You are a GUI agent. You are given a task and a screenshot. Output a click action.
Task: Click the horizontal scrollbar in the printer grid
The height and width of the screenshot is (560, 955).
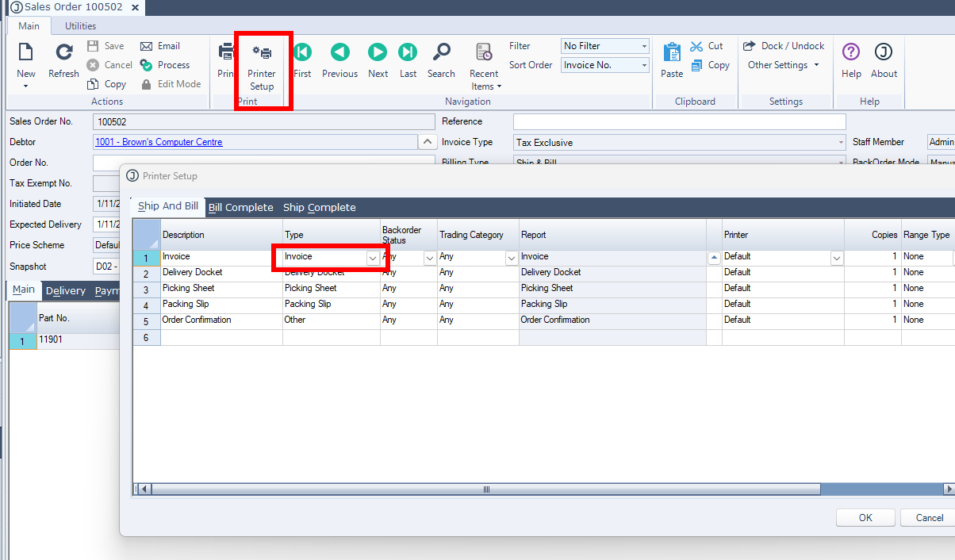pyautogui.click(x=486, y=489)
